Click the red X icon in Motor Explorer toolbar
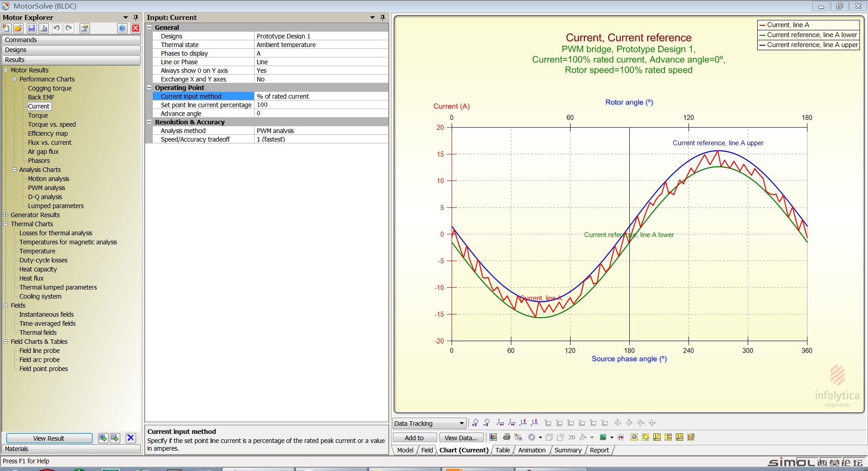The width and height of the screenshot is (868, 471). click(135, 28)
